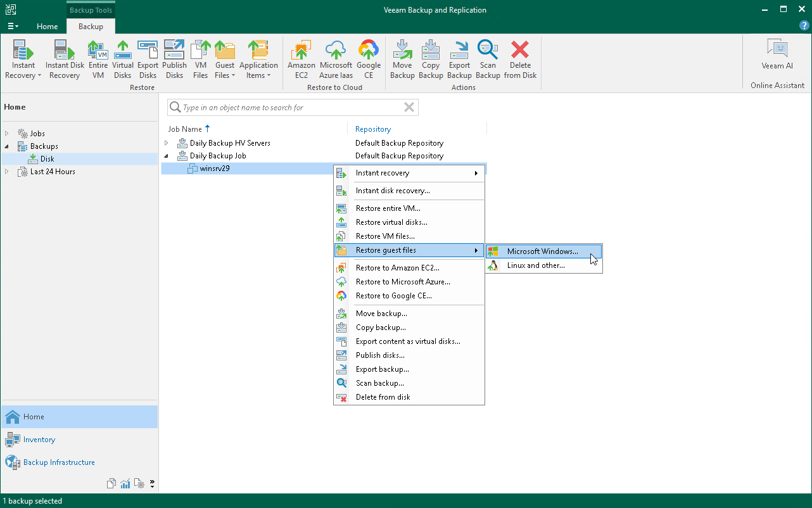
Task: Open Instant recovery submenu
Action: 409,173
